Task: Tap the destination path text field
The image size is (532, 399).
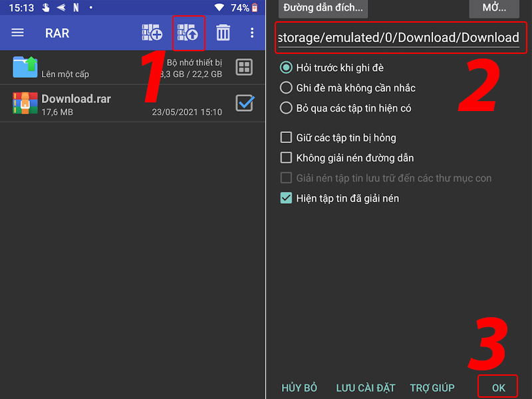Action: pos(398,38)
